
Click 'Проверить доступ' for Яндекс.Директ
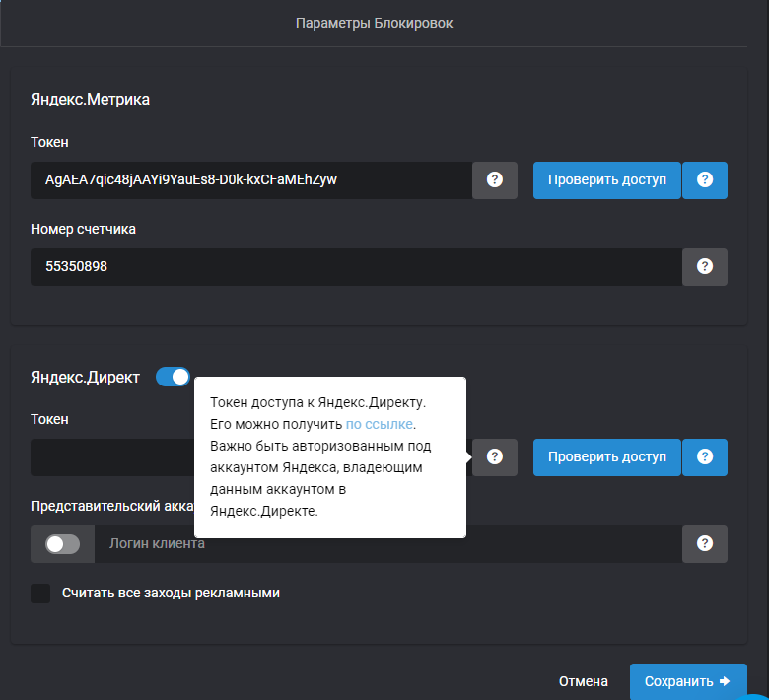606,457
